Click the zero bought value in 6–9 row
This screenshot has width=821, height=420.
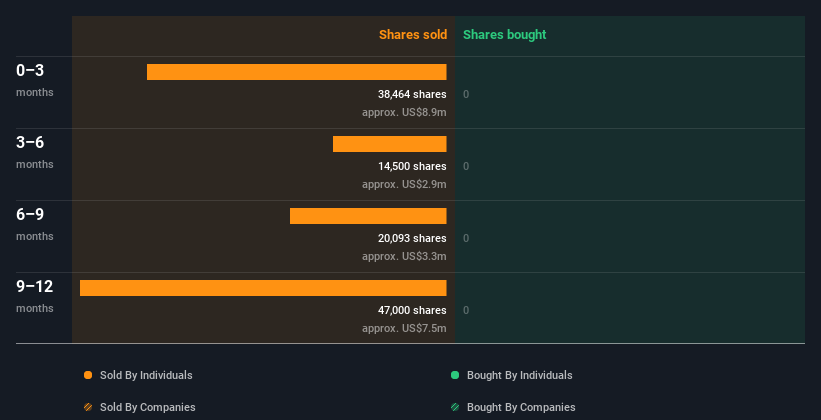point(466,238)
